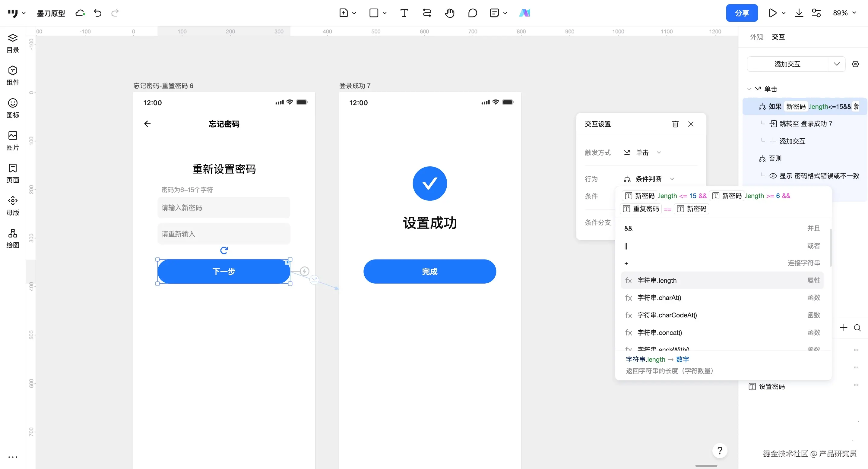The width and height of the screenshot is (868, 469).
Task: Collapse the 单击 interaction tree
Action: [x=749, y=89]
